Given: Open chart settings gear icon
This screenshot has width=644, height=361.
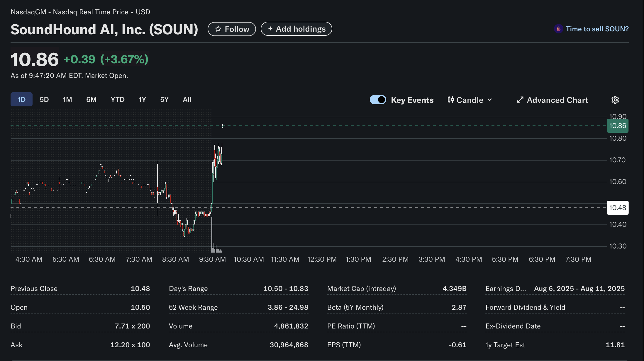Looking at the screenshot, I should (x=615, y=100).
